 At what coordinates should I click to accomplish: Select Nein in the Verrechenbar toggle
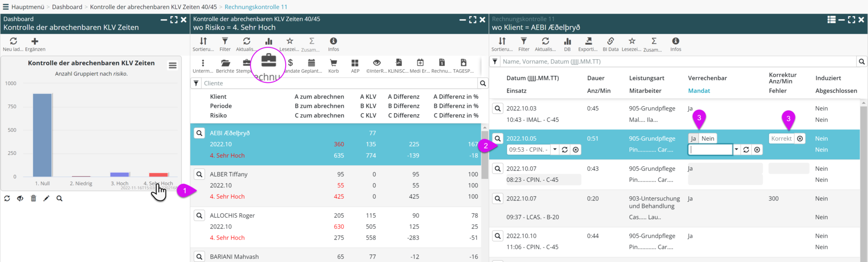pos(708,138)
